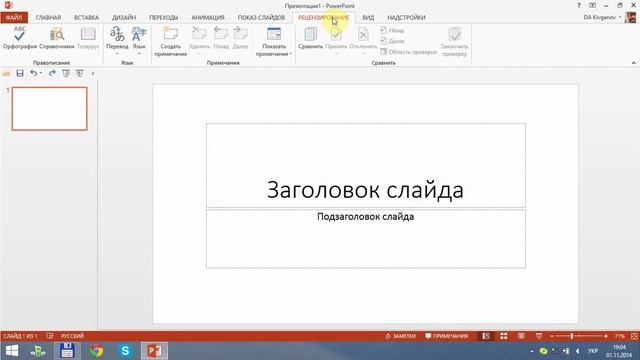Click the РУССКИЙ language indicator
This screenshot has height=360, width=640.
click(72, 336)
